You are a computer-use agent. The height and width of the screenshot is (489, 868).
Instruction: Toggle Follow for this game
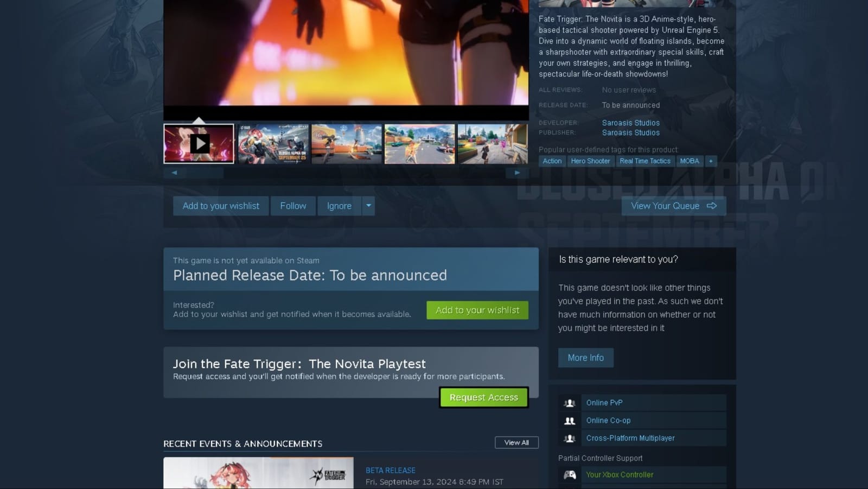pyautogui.click(x=293, y=206)
